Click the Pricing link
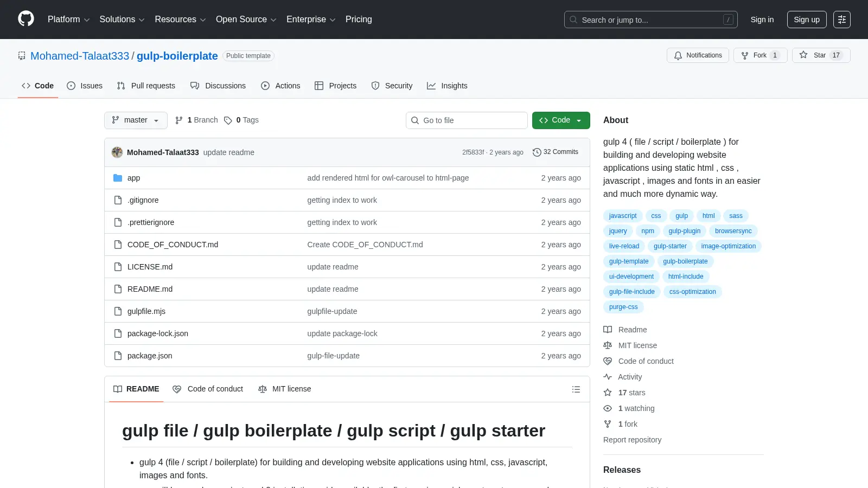868x488 pixels. pyautogui.click(x=359, y=20)
